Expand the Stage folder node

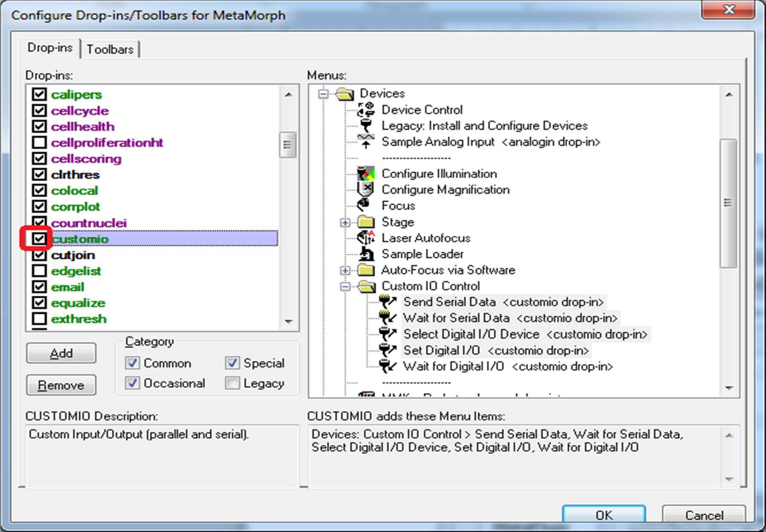pos(345,223)
